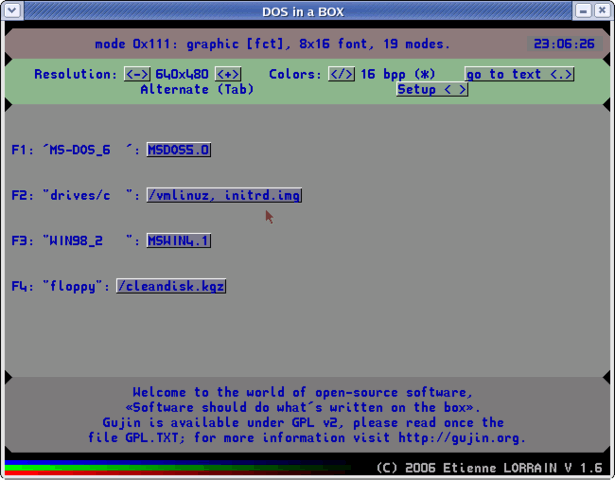The height and width of the screenshot is (480, 615).
Task: Change color depth with the </> button
Action: click(x=342, y=74)
